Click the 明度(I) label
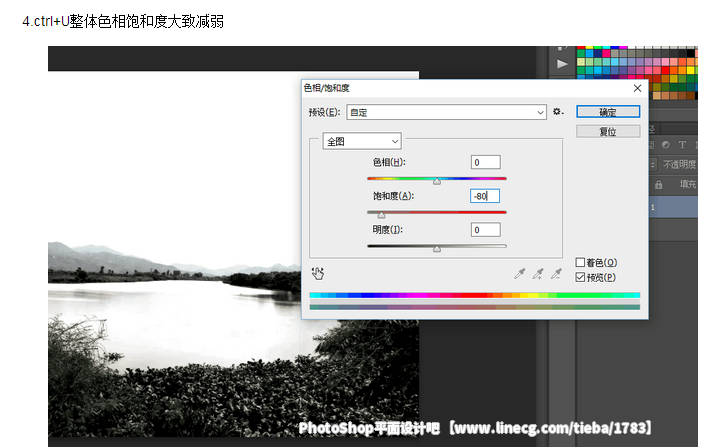The width and height of the screenshot is (707, 447). click(x=388, y=230)
